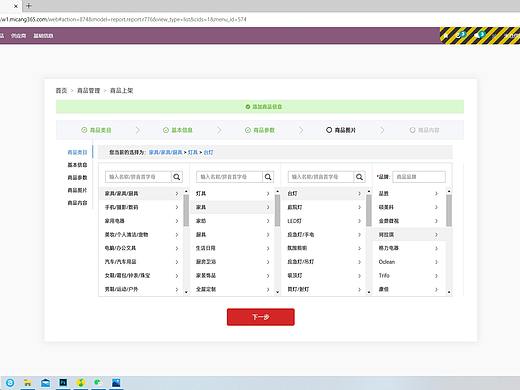520x390 pixels.
Task: Open the Photoshop icon on the taskbar
Action: pos(63,382)
